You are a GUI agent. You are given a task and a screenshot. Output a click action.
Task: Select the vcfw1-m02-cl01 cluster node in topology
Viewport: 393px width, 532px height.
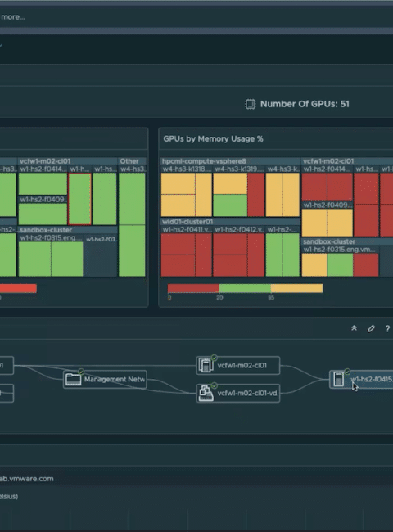coord(238,365)
